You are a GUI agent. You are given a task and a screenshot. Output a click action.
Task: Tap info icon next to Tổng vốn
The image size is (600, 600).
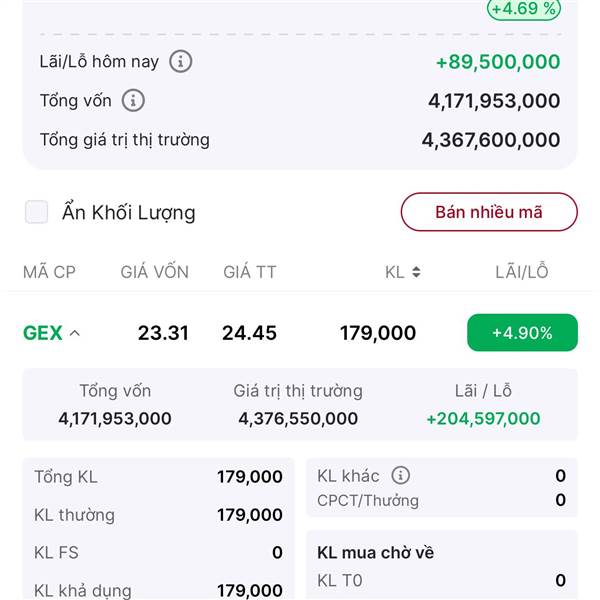coord(133,101)
